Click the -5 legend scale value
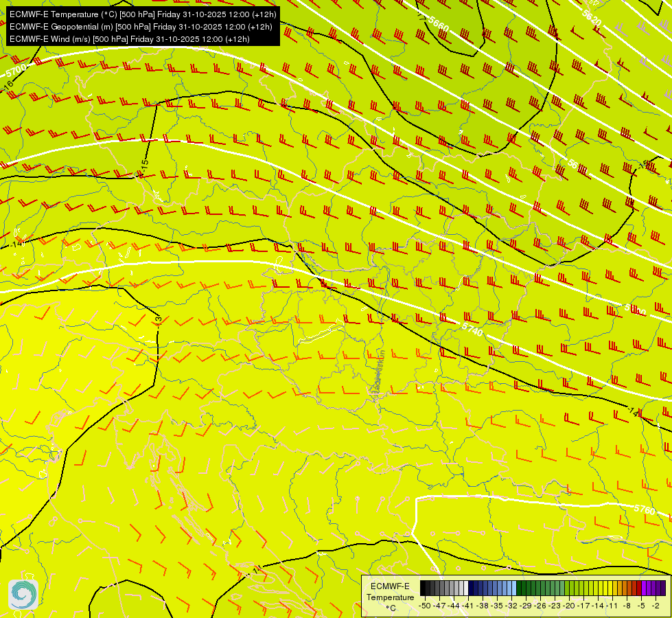 point(641,606)
